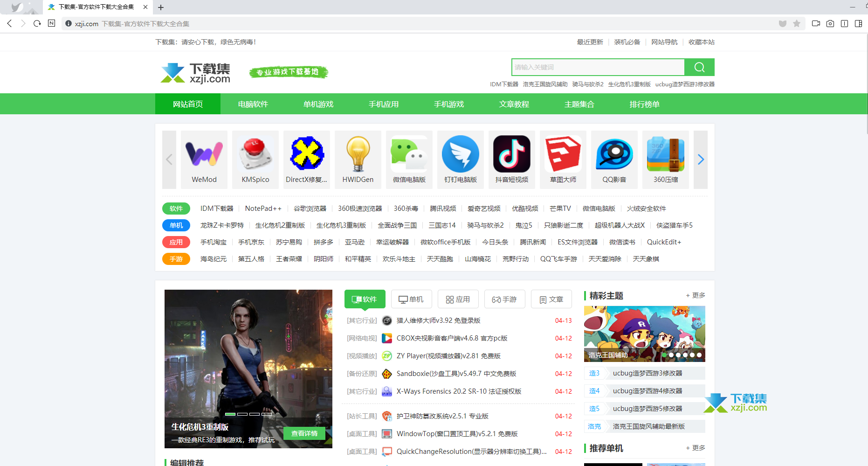Click the video recorder icon in browser toolbar

(x=816, y=23)
